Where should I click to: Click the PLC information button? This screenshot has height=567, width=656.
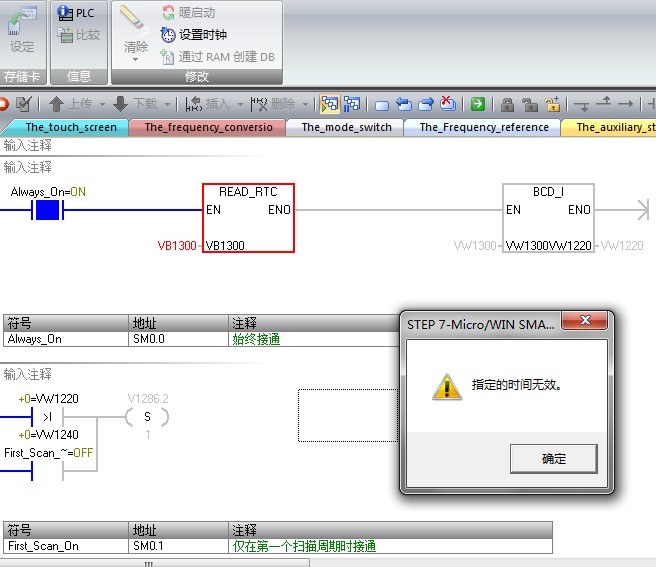pos(77,13)
